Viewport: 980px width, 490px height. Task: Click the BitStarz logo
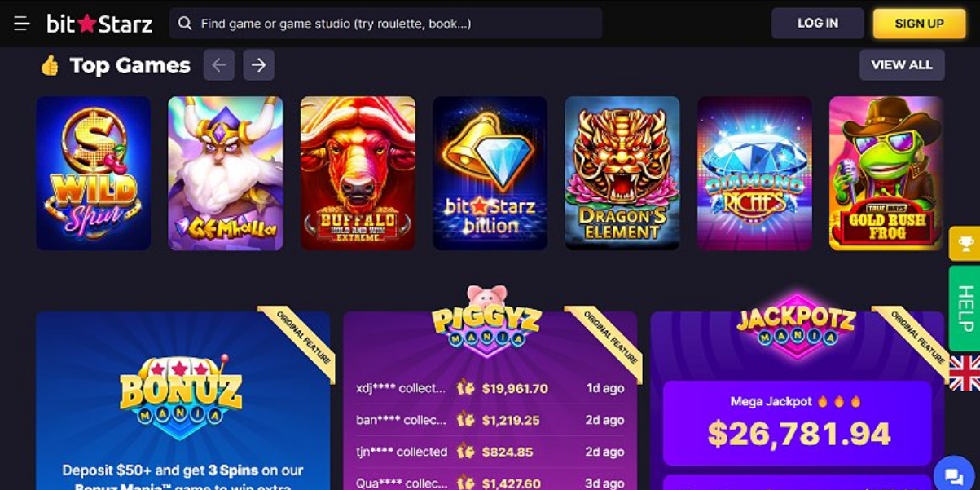coord(99,24)
